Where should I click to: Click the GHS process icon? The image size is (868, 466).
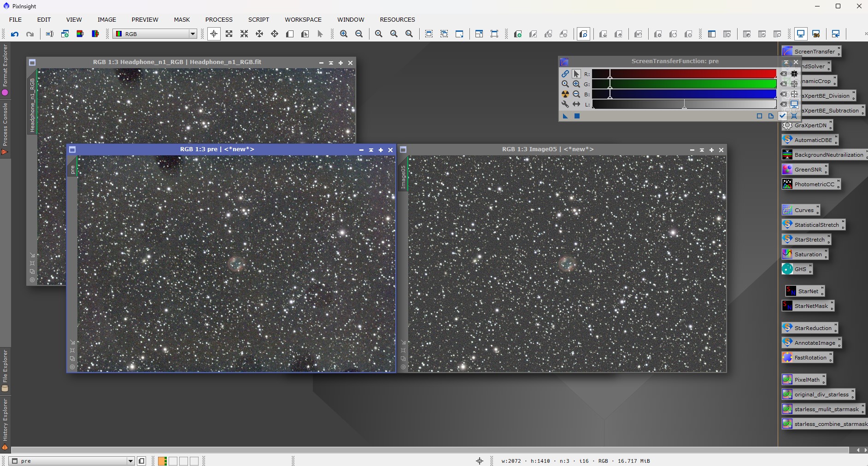click(x=797, y=269)
